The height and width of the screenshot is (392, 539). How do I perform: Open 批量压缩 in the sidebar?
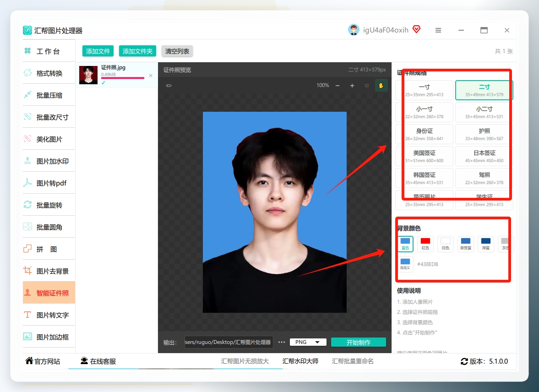tap(49, 95)
